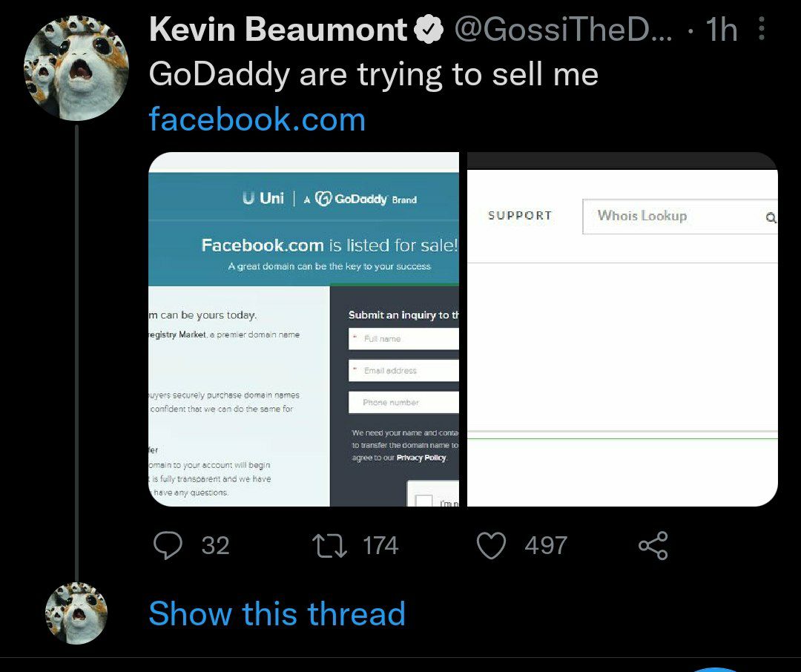
Task: Open the reply comment icon
Action: point(168,545)
